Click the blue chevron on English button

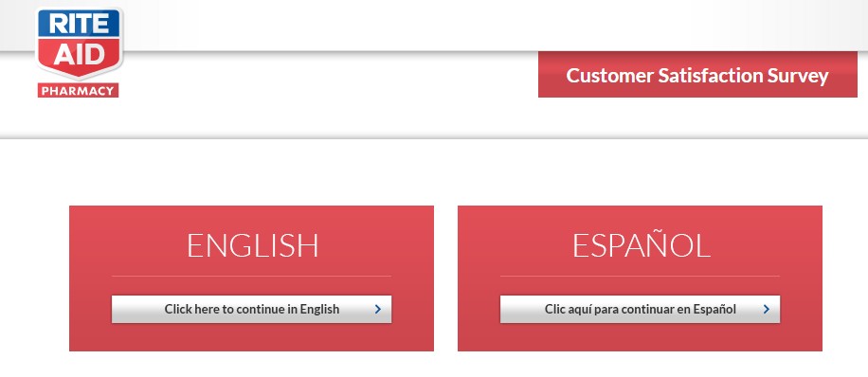click(378, 309)
